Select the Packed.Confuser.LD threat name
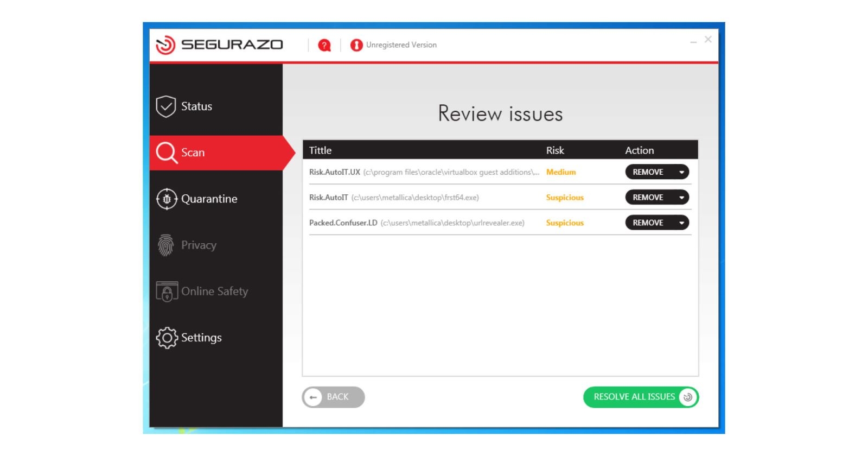This screenshot has height=456, width=868. [x=343, y=223]
